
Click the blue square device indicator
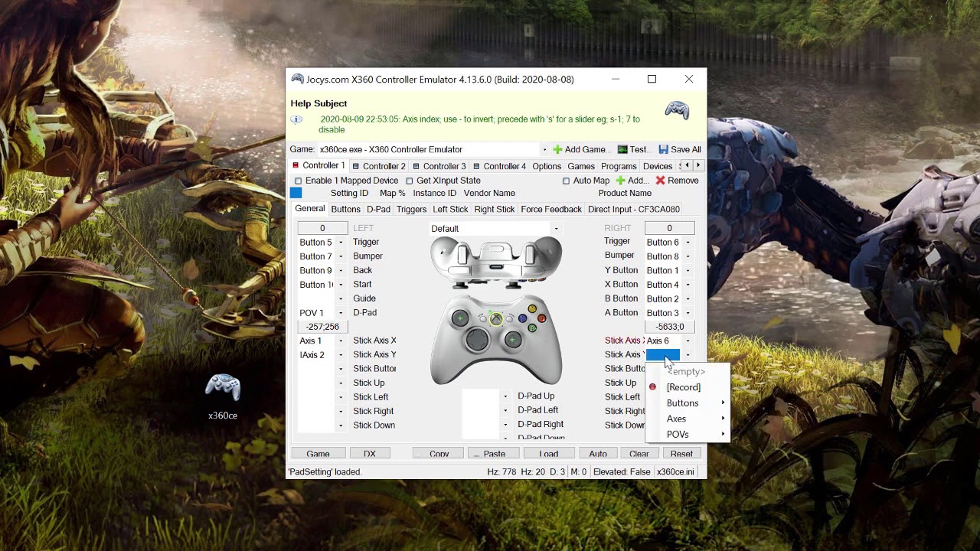tap(296, 193)
